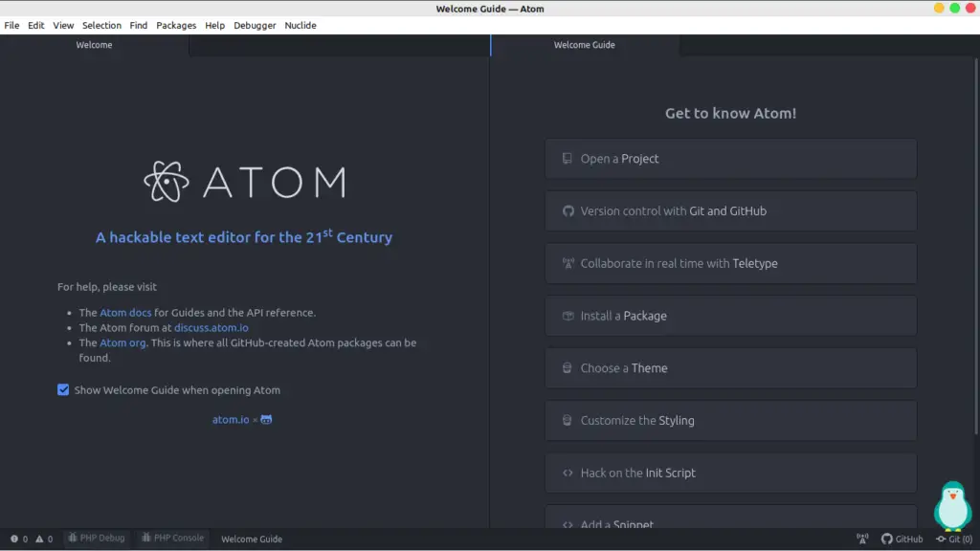Click the GitHub icon beside Version control
The height and width of the screenshot is (551, 980).
click(568, 211)
